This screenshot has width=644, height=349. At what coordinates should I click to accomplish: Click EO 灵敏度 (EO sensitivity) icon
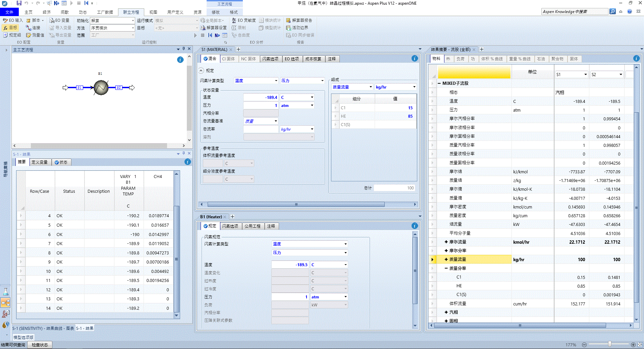(244, 20)
